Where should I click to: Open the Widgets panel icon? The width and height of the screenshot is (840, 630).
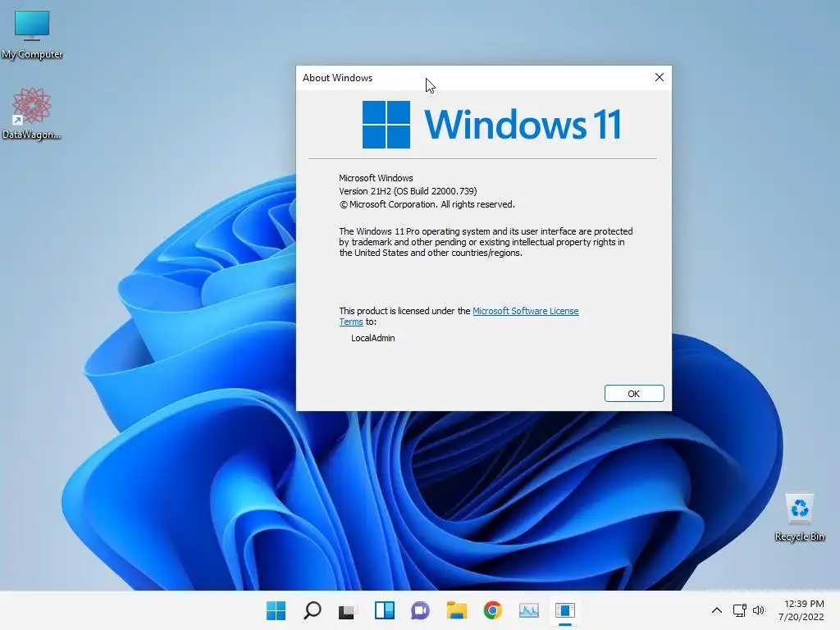point(385,610)
